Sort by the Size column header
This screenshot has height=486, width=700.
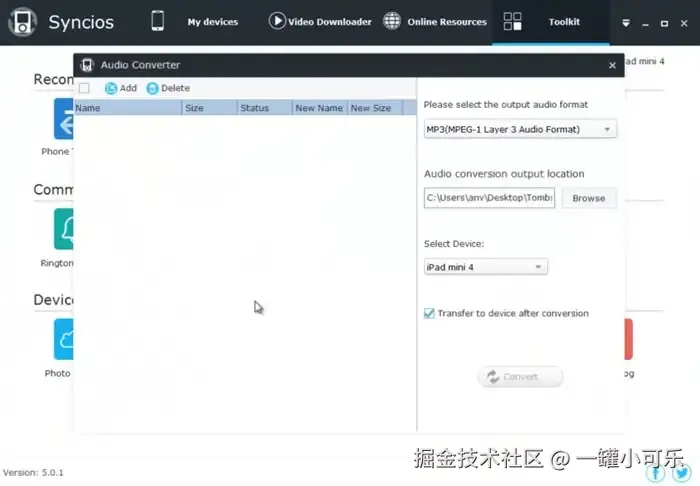pos(210,108)
